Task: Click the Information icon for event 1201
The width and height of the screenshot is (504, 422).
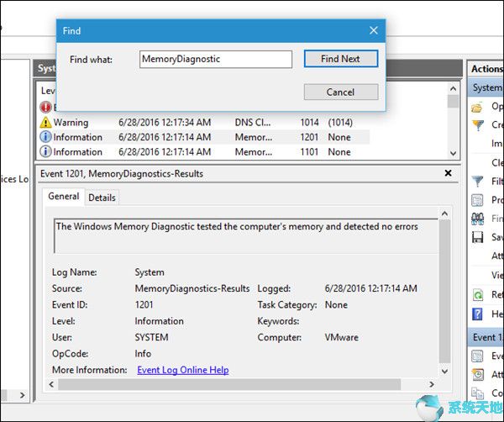Action: pos(45,137)
